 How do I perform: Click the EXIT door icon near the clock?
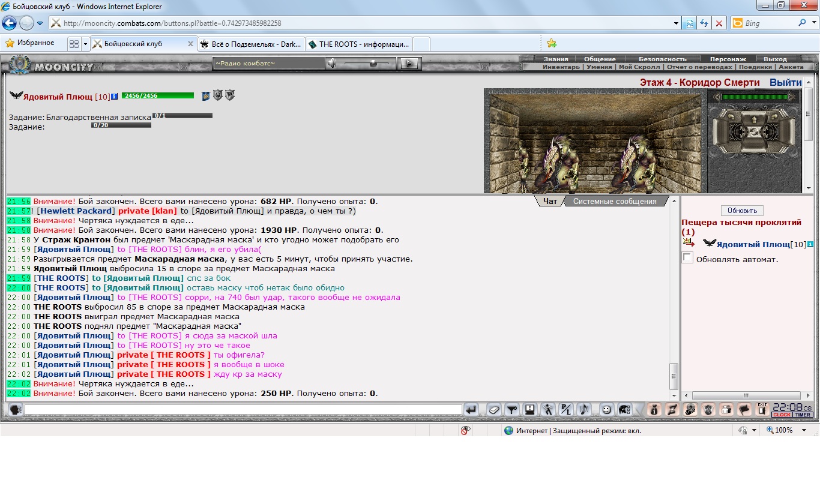pyautogui.click(x=762, y=409)
